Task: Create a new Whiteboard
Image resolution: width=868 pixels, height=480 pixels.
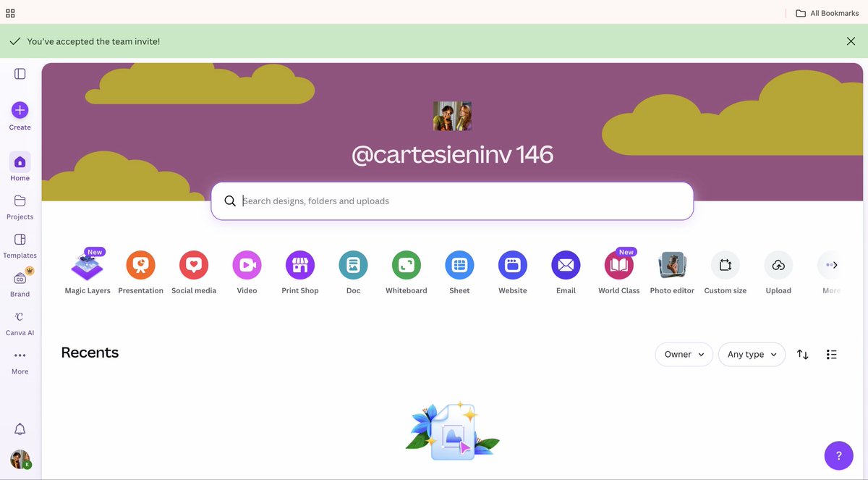Action: pos(407,272)
